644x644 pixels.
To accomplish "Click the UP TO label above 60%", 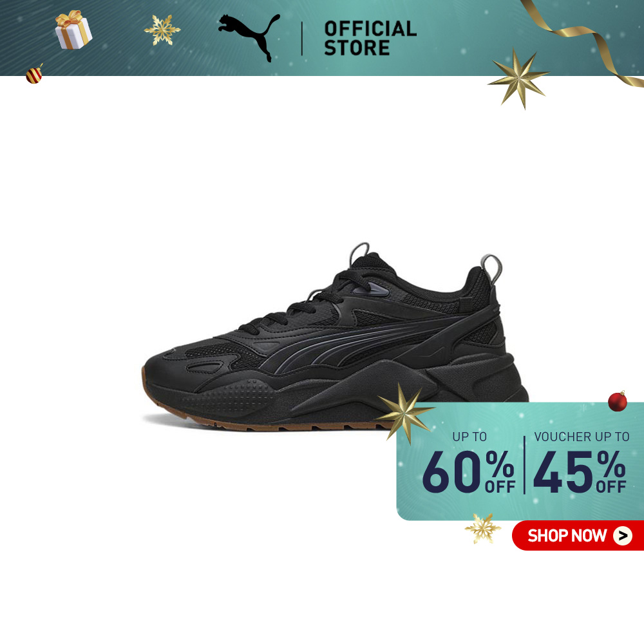I will tap(469, 437).
